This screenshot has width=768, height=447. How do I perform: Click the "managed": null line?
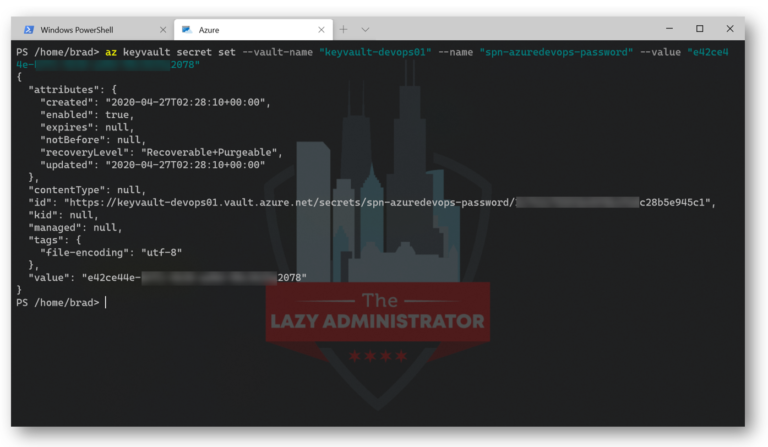75,228
